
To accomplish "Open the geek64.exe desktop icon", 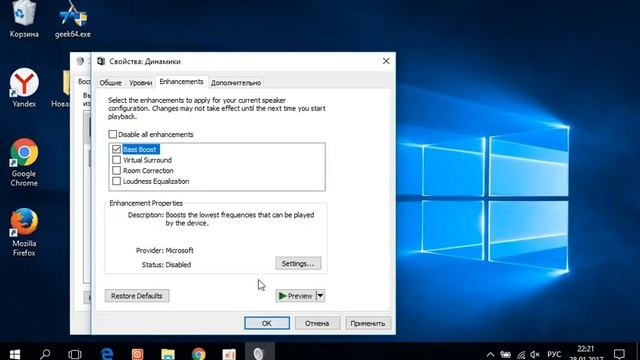I will point(73,19).
